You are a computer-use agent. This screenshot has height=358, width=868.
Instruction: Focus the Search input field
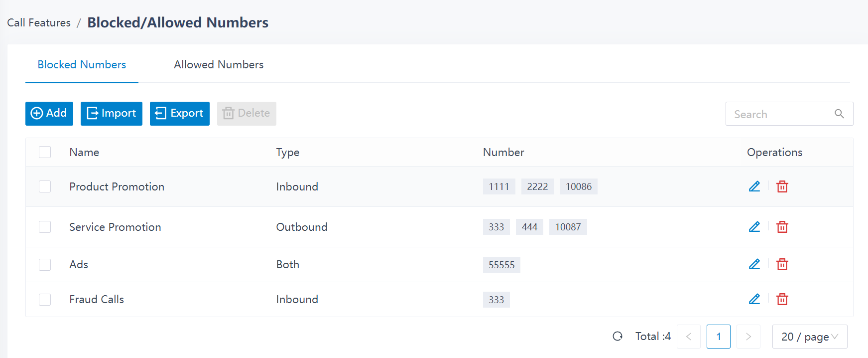click(x=779, y=114)
